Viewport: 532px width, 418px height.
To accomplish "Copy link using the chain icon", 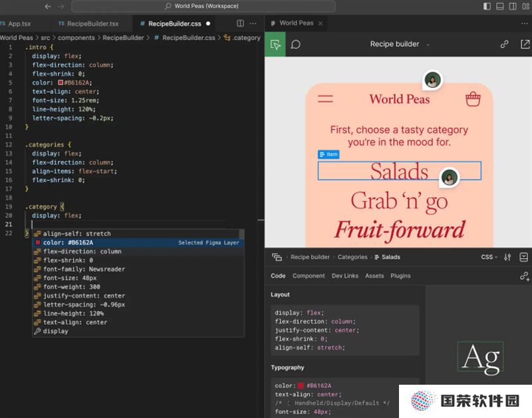I will click(504, 44).
